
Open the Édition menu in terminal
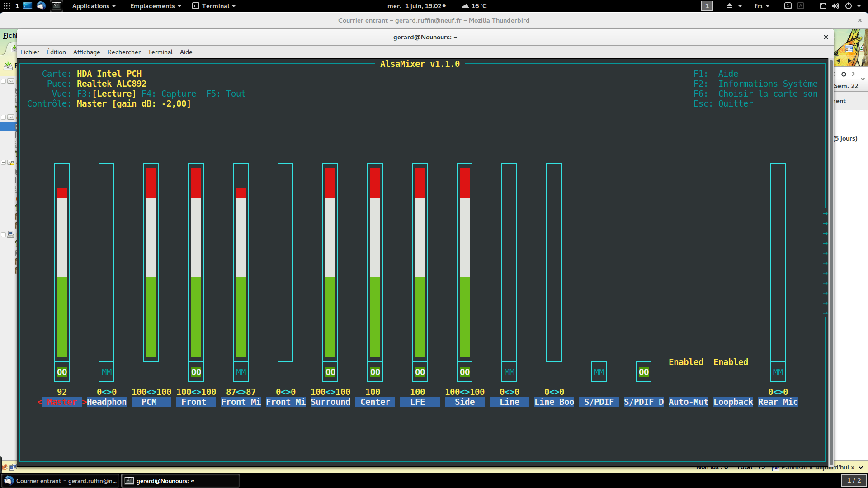(x=56, y=52)
